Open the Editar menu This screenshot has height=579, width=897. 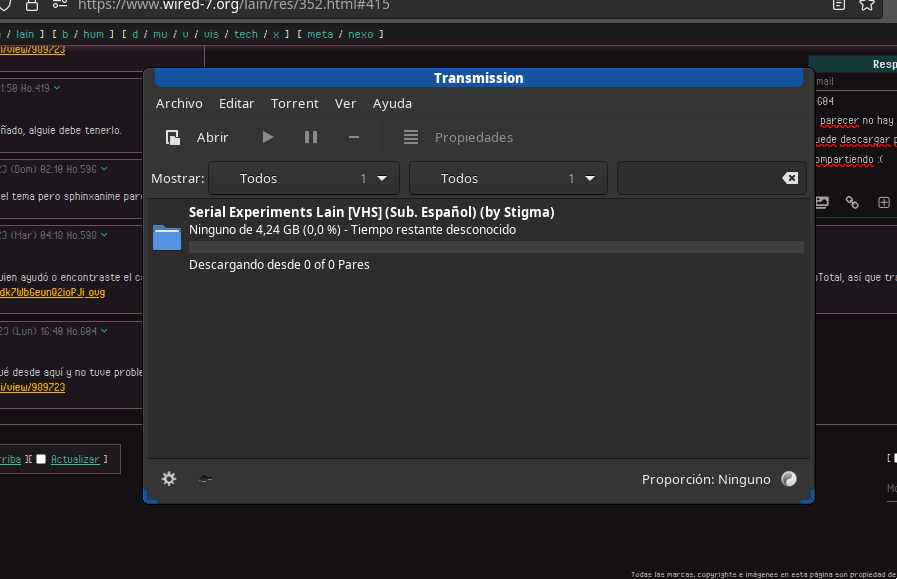[236, 104]
